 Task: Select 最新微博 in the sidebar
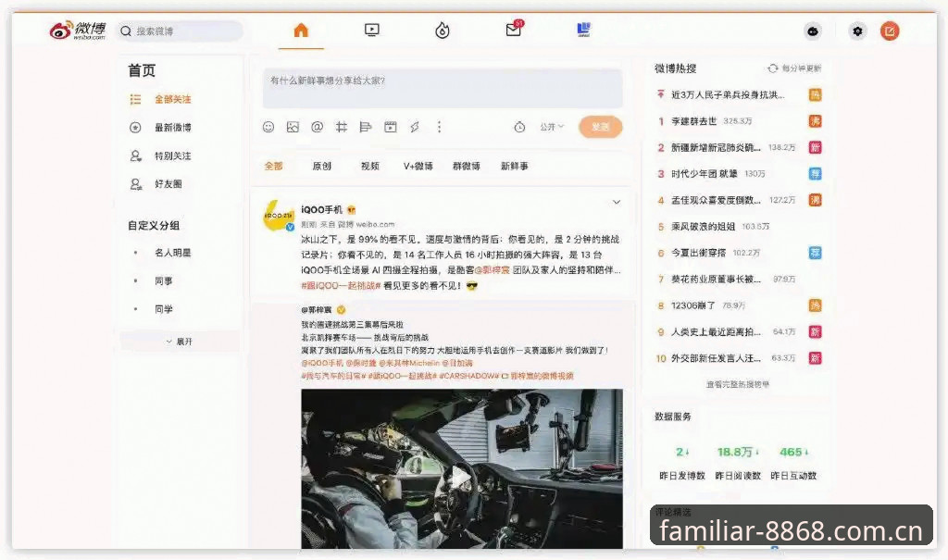point(173,128)
